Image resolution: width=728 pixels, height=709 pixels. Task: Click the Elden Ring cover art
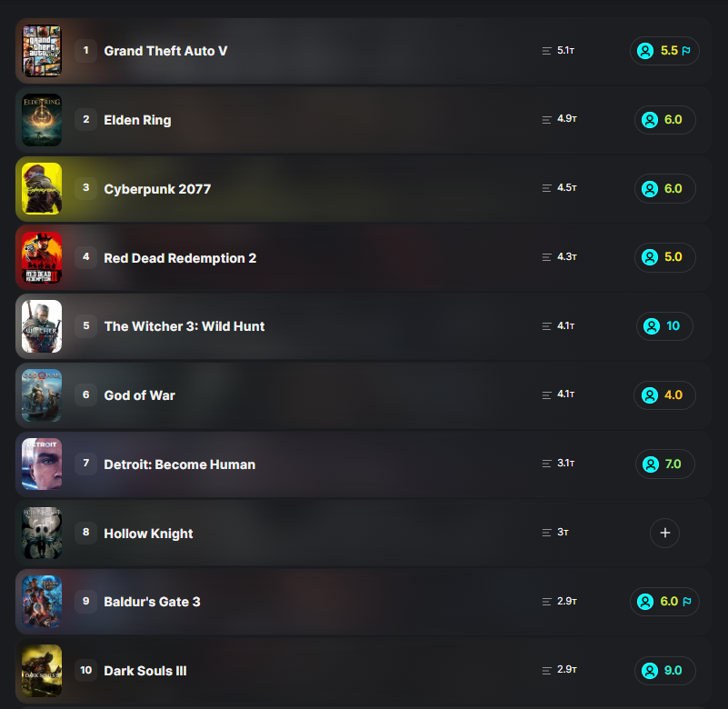click(x=42, y=120)
